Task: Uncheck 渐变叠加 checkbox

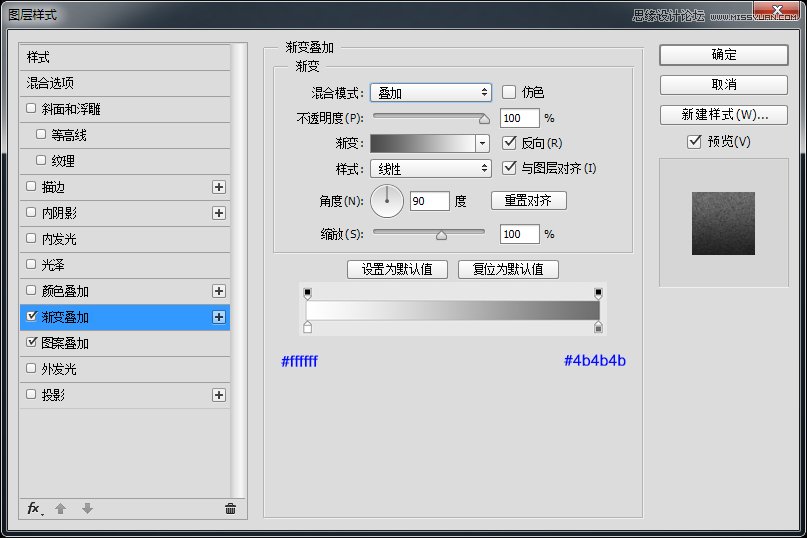Action: click(x=32, y=316)
